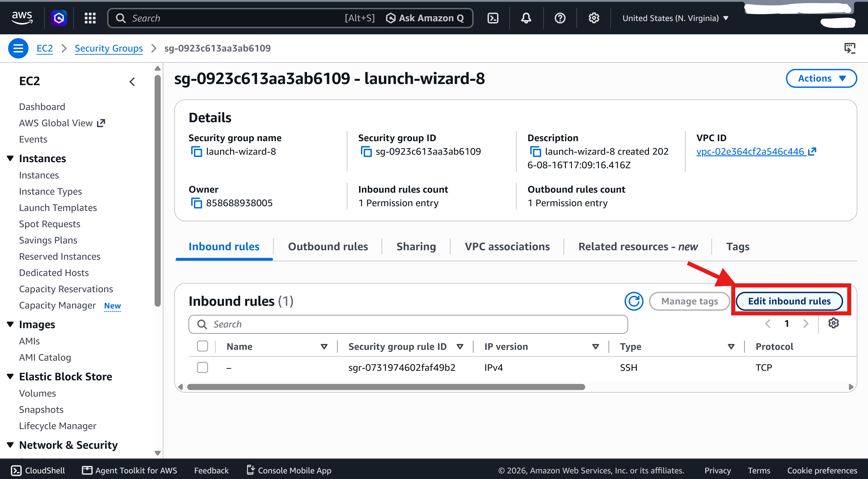Open inbound rules table preferences gear
The width and height of the screenshot is (868, 479).
[x=833, y=323]
